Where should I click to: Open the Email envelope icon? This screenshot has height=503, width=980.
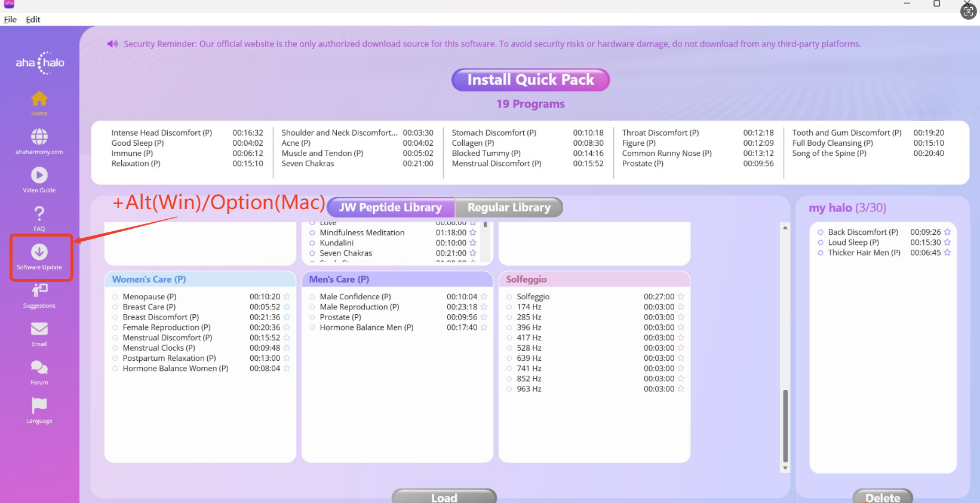click(x=39, y=329)
